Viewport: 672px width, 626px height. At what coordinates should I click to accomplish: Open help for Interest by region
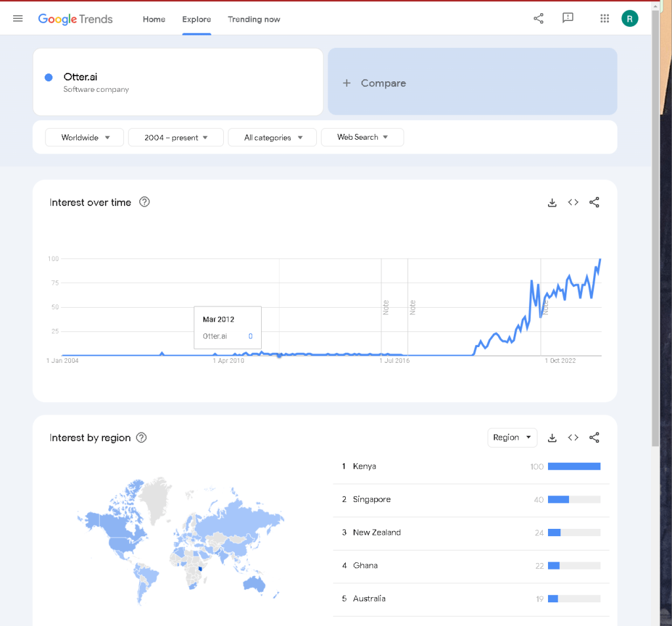(x=142, y=438)
